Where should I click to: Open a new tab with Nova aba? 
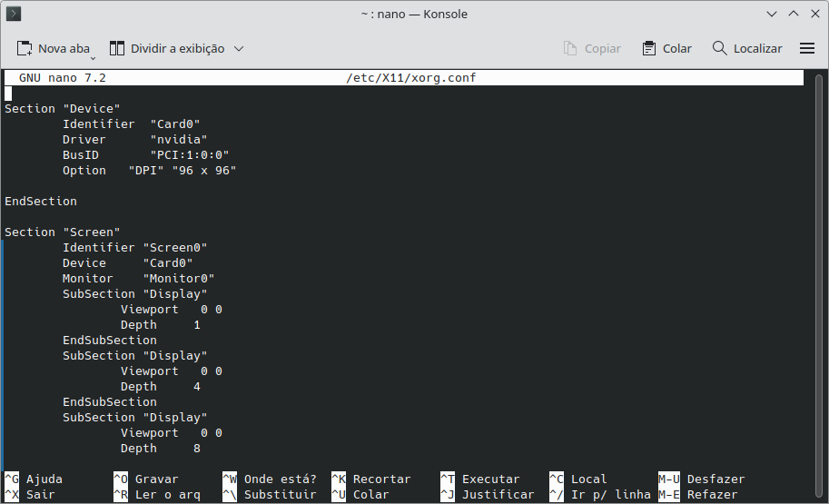53,49
